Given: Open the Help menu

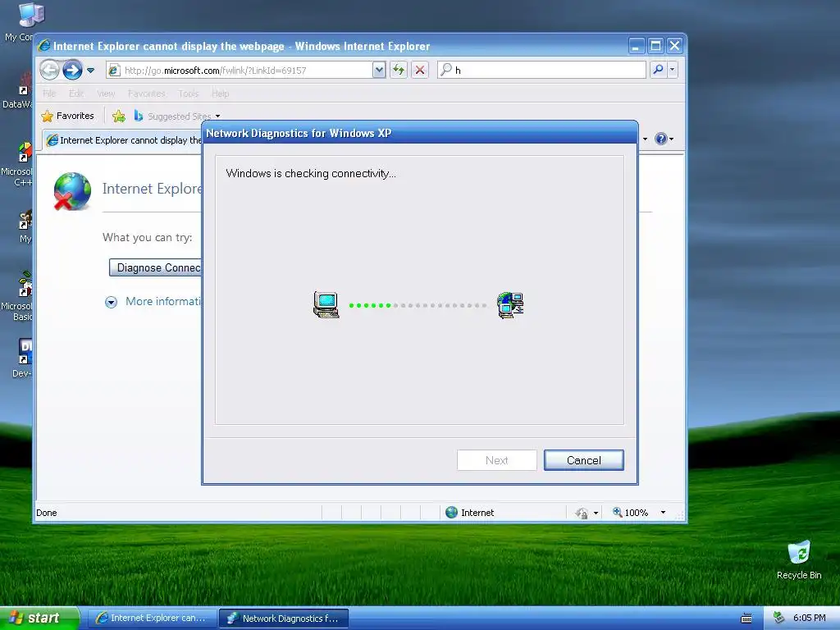Looking at the screenshot, I should [220, 94].
